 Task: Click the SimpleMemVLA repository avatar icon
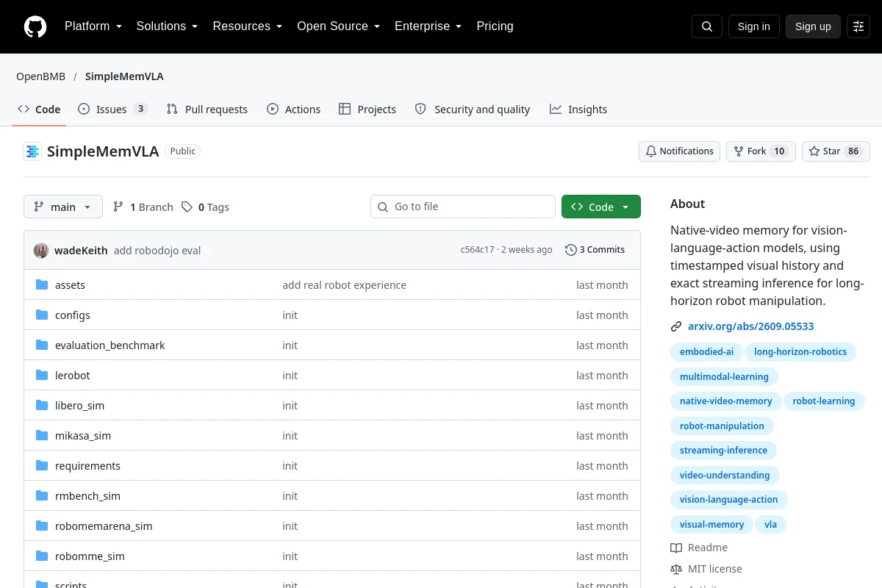(x=32, y=151)
